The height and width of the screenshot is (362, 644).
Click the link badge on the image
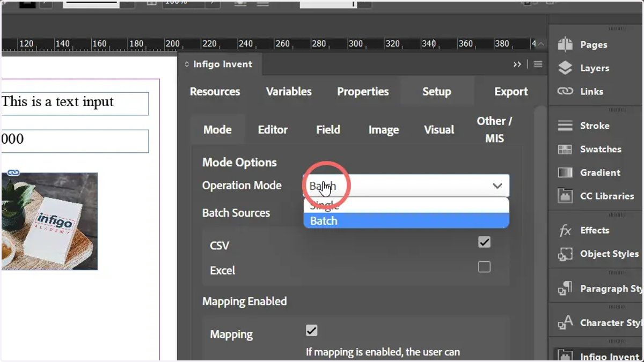[13, 173]
